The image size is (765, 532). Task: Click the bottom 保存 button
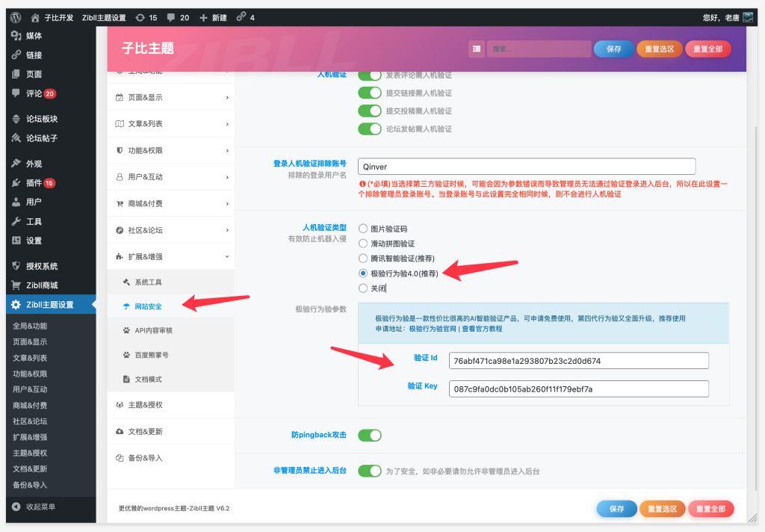(616, 509)
